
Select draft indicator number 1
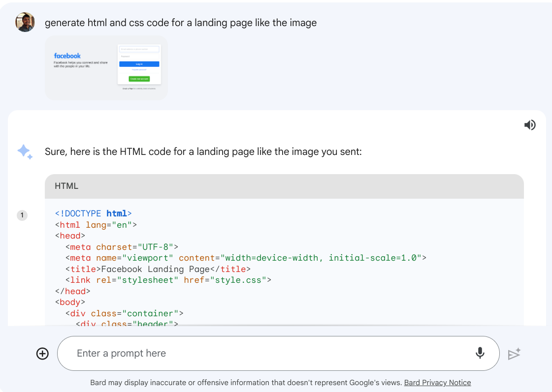click(22, 215)
